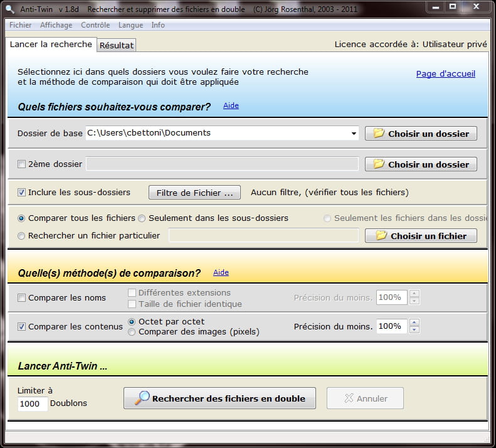This screenshot has height=448, width=496.
Task: Click the magnifier icon on the search button
Action: tap(142, 398)
